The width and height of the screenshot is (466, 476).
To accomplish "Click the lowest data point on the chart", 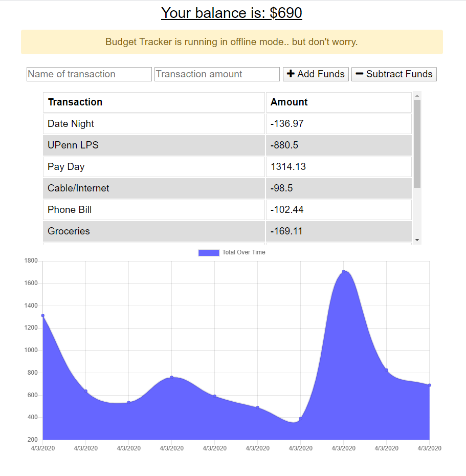I will (301, 419).
